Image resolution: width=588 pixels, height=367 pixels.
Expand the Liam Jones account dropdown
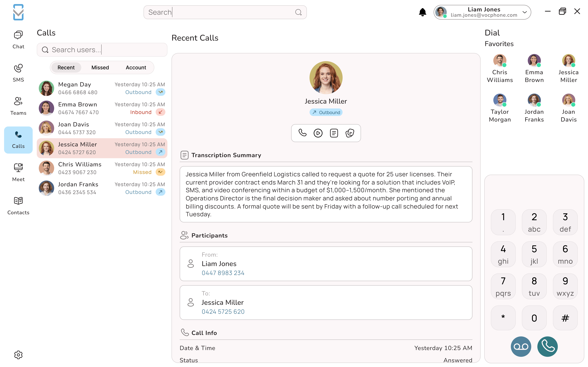[x=524, y=12]
